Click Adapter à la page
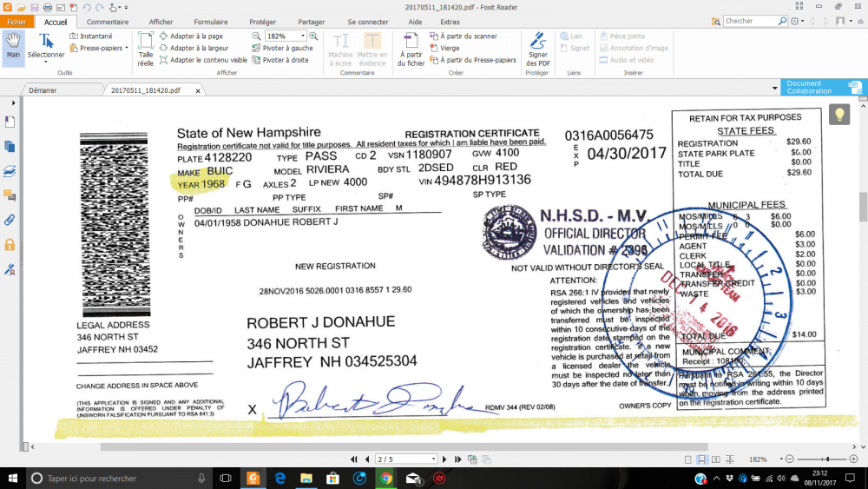 [x=192, y=36]
